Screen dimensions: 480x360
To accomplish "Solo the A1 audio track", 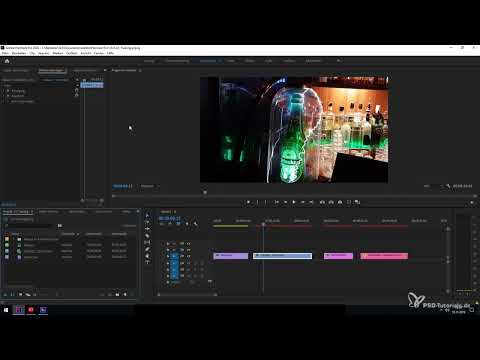I will (x=195, y=263).
